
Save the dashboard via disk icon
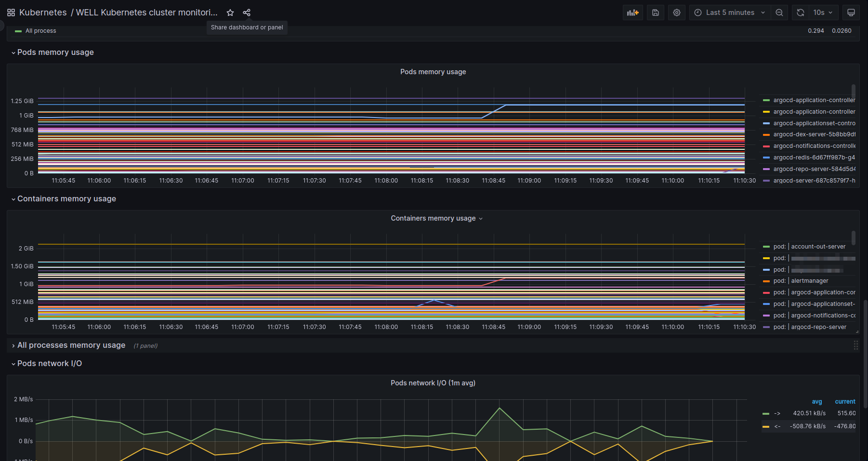(656, 13)
